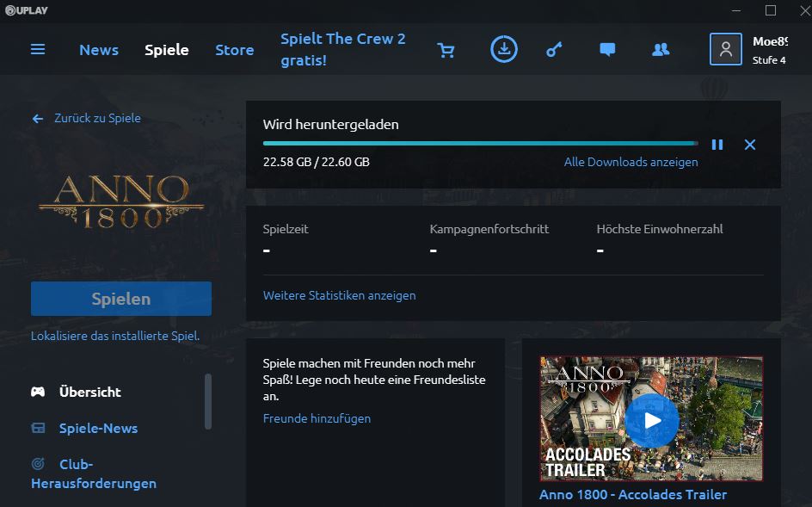Click the Anno 1800 logo
This screenshot has height=507, width=812.
point(121,201)
